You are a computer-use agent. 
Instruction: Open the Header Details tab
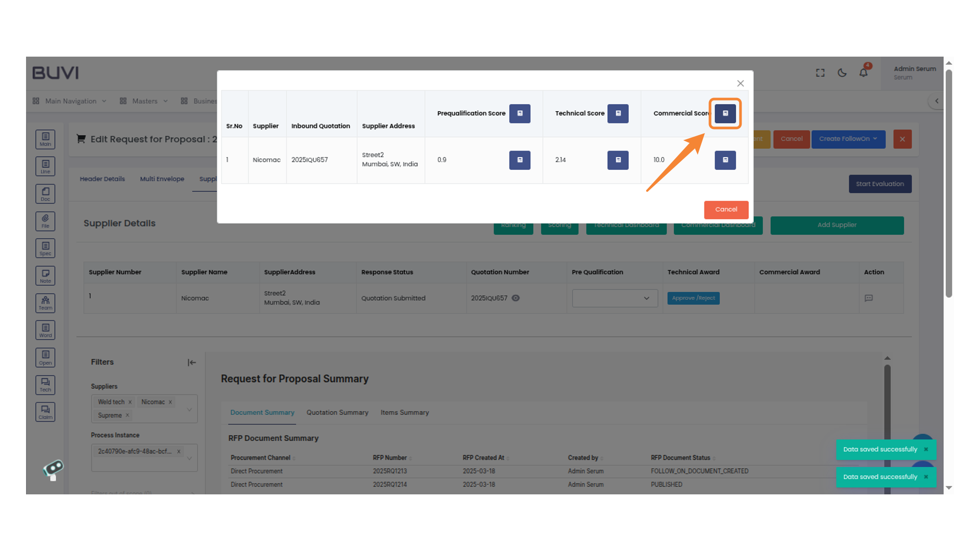[102, 179]
